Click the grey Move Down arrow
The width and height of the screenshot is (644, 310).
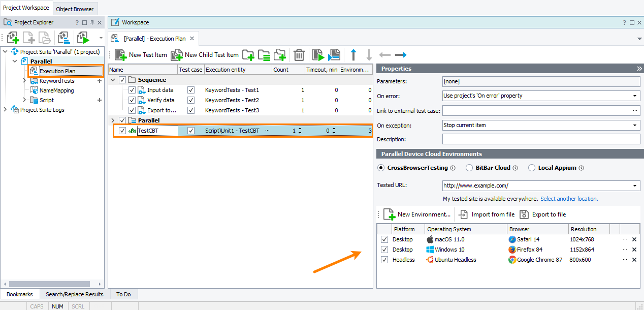pos(369,55)
